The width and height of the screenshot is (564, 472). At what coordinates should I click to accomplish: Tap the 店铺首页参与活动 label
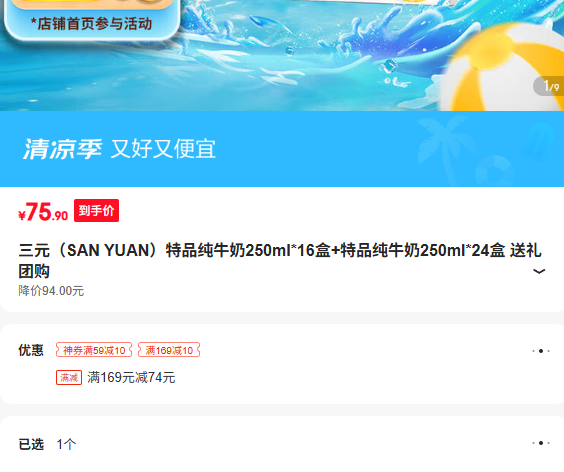(91, 24)
